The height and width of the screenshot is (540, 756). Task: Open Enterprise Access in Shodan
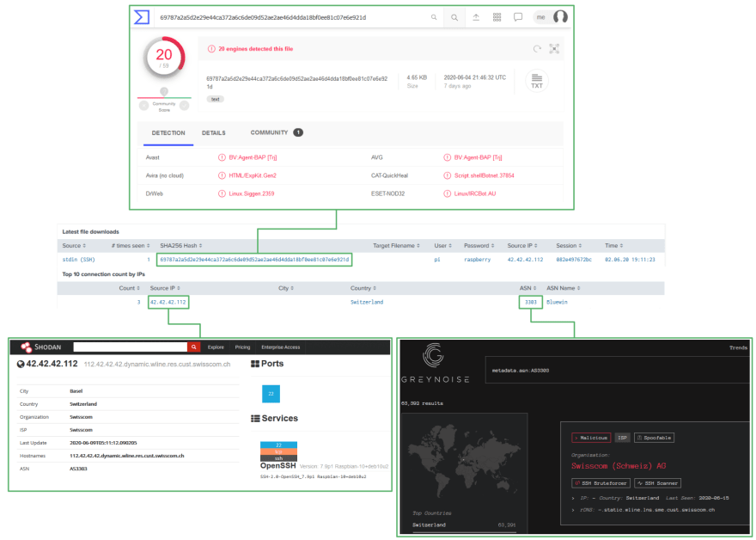[x=281, y=347]
